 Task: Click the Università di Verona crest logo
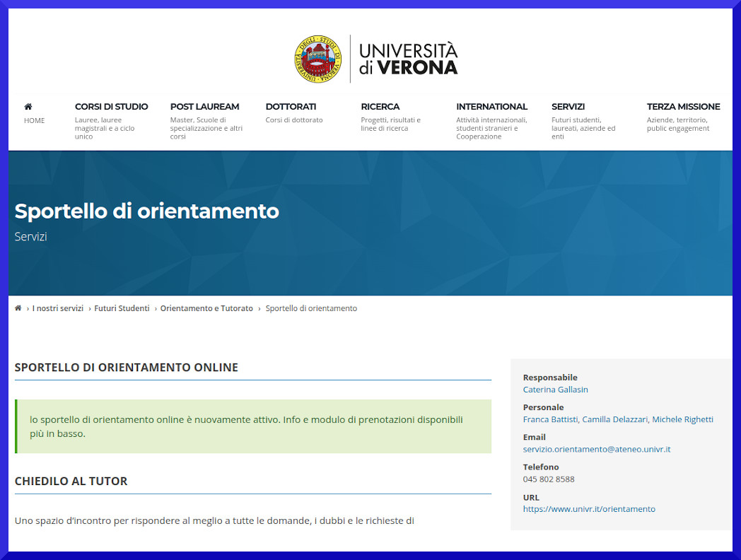pos(317,59)
